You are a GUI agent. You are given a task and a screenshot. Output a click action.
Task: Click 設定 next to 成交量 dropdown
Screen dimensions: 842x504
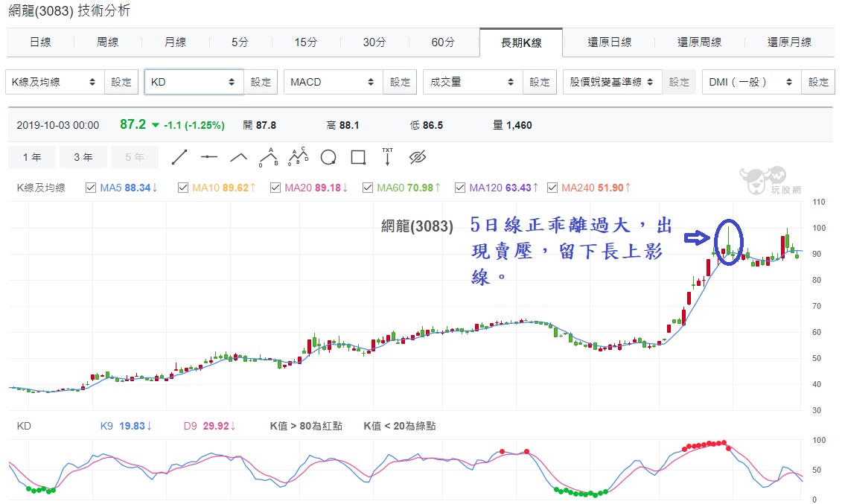(x=540, y=82)
